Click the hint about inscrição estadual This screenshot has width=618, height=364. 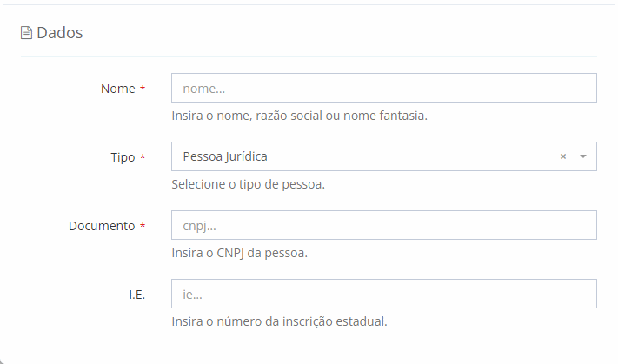click(279, 321)
